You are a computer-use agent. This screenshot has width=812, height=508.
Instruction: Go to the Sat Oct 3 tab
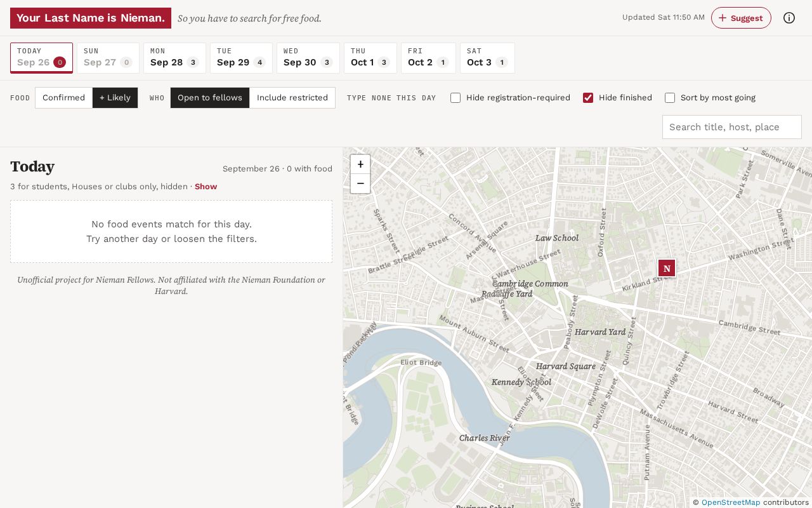[x=487, y=58]
